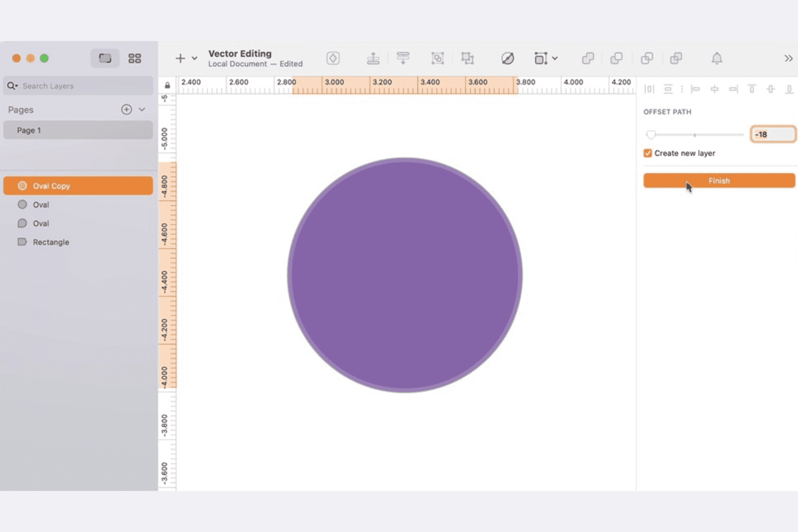Click the Offset Path slider handle
This screenshot has width=798, height=532.
pos(651,134)
